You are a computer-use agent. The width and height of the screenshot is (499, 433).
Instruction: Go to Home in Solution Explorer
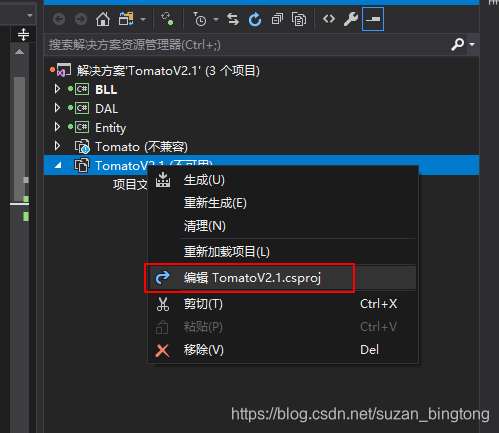click(103, 19)
